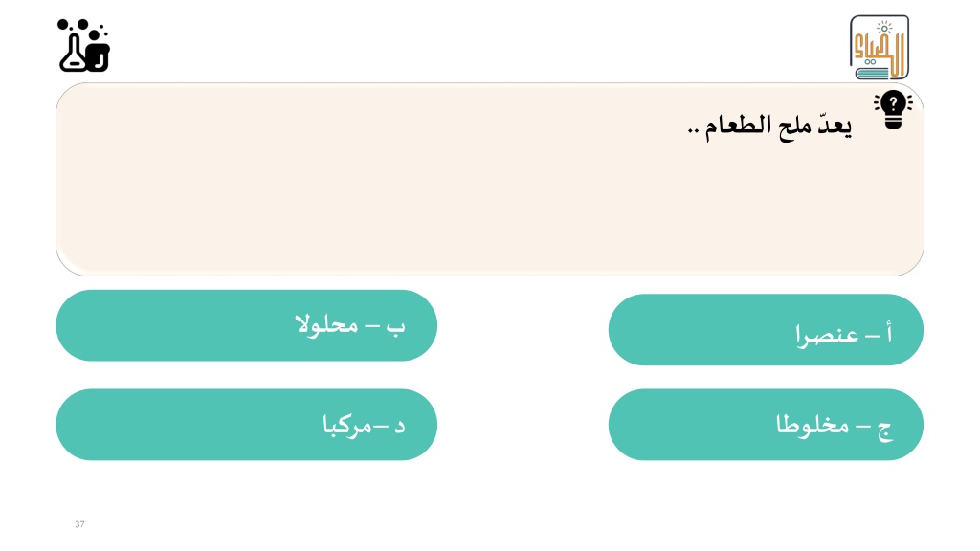The image size is (980, 551).
Task: Choose answer ب – محلولا
Action: point(246,325)
